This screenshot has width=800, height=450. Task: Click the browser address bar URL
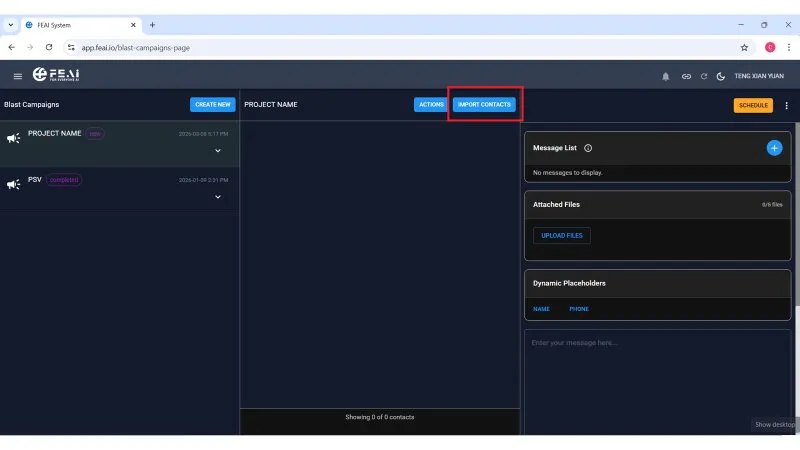136,47
